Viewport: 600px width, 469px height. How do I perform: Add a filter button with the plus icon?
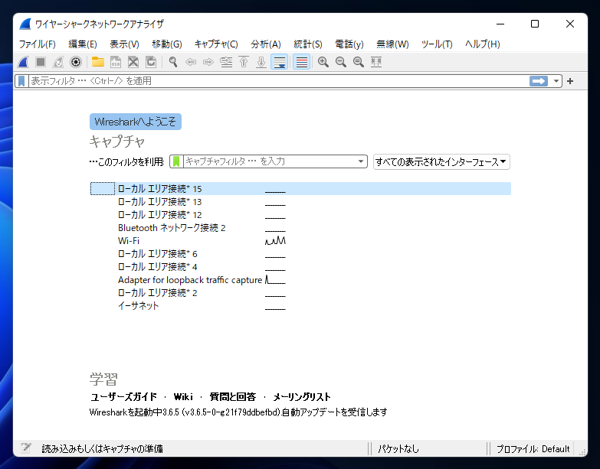[x=570, y=81]
